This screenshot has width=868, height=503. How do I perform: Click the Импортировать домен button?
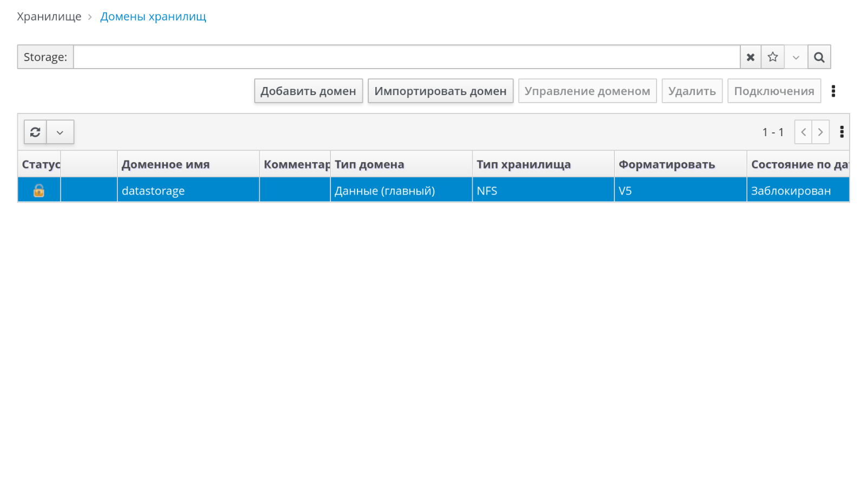point(440,91)
